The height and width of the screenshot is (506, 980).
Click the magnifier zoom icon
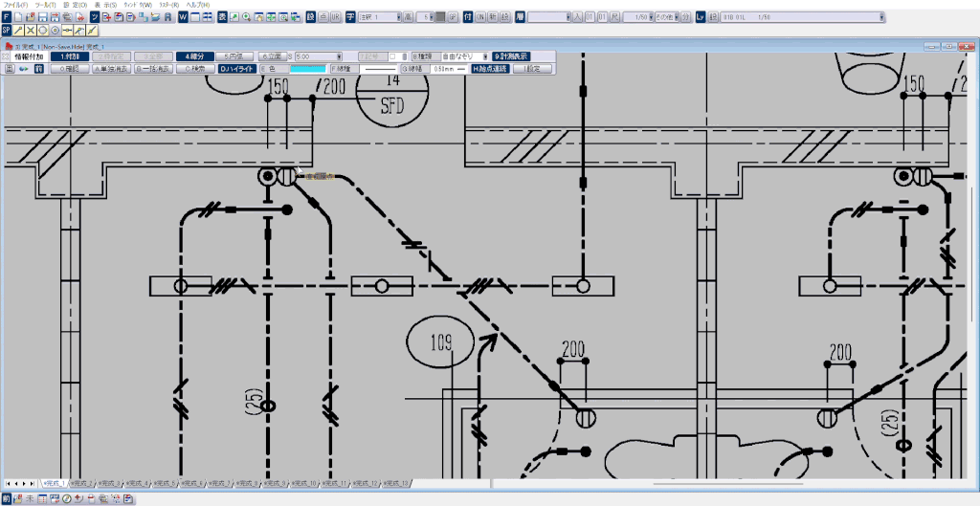coord(247,17)
